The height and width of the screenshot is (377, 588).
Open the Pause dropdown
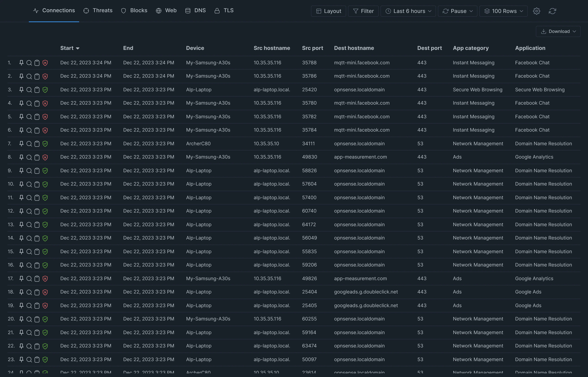[x=457, y=11]
